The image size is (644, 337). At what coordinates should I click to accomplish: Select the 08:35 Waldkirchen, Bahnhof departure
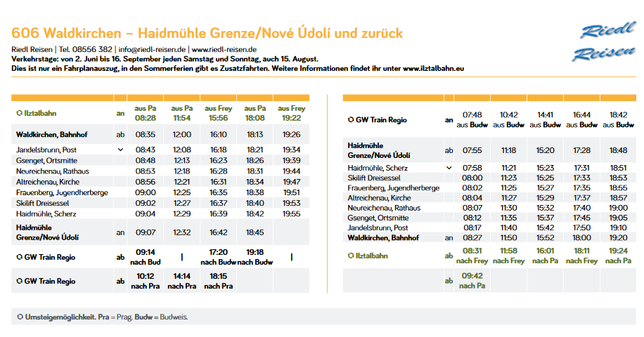point(146,135)
